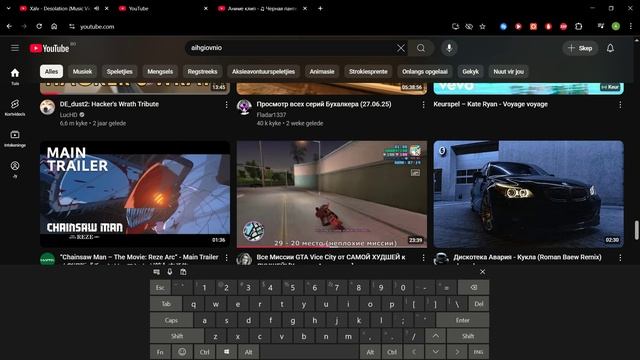
Task: Open Subscriptions in the sidebar
Action: pos(15,138)
